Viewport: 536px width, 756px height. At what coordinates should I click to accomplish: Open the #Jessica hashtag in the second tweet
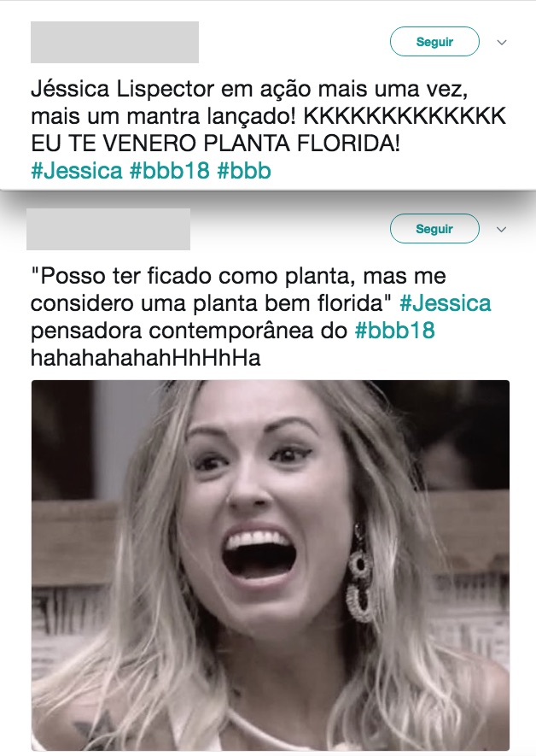(x=446, y=303)
